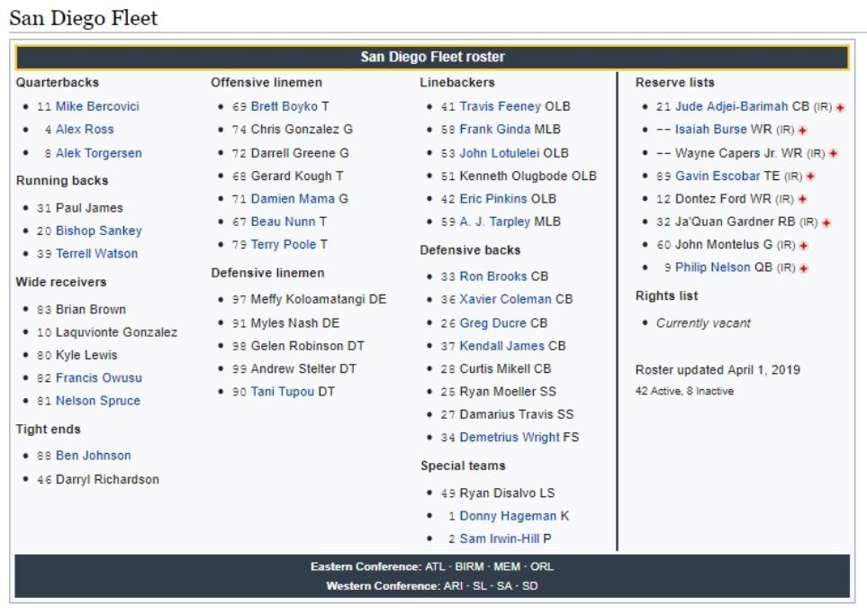Click Terrell Watson link
The height and width of the screenshot is (616, 867).
96,254
